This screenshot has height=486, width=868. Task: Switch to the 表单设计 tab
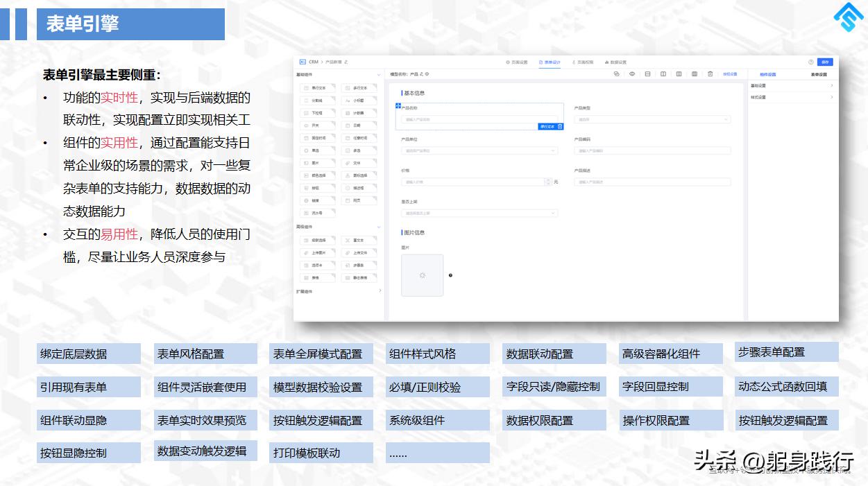coord(550,62)
